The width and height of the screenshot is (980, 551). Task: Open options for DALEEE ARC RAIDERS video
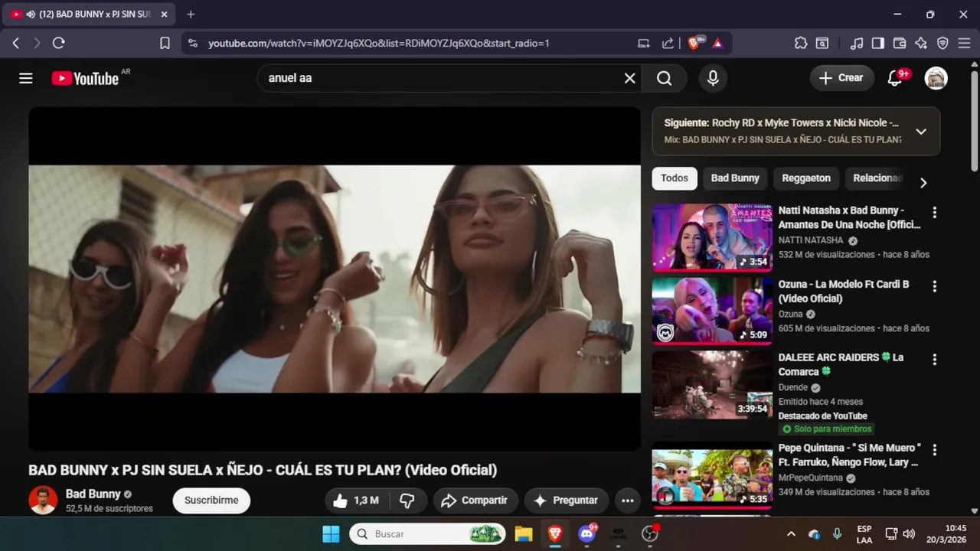[x=934, y=360]
